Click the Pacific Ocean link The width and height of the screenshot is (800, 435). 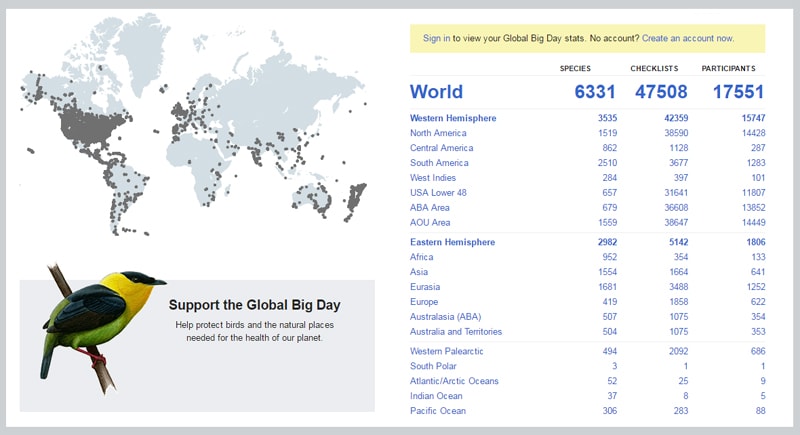point(438,411)
